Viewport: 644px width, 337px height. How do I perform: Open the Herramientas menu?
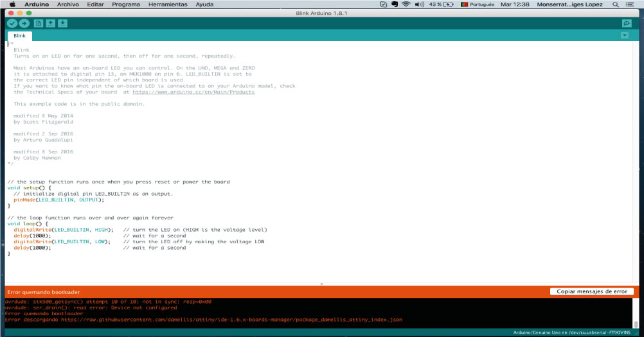tap(168, 4)
